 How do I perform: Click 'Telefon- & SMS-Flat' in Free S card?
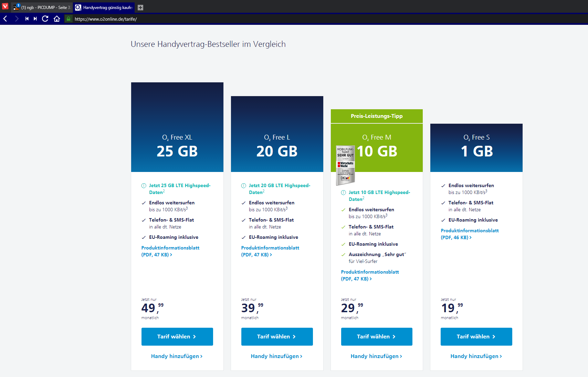coord(471,203)
